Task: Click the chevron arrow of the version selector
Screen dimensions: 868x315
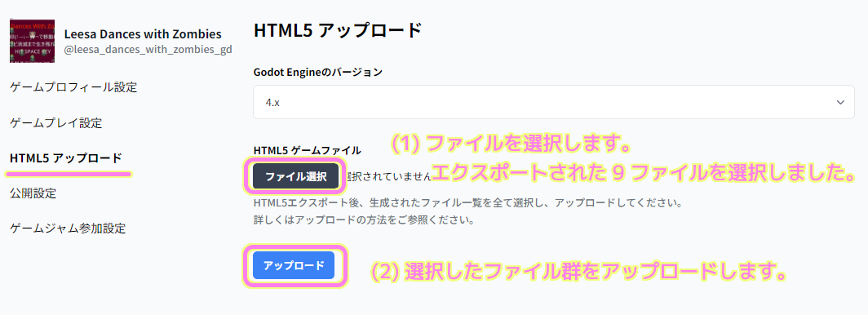Action: [840, 103]
